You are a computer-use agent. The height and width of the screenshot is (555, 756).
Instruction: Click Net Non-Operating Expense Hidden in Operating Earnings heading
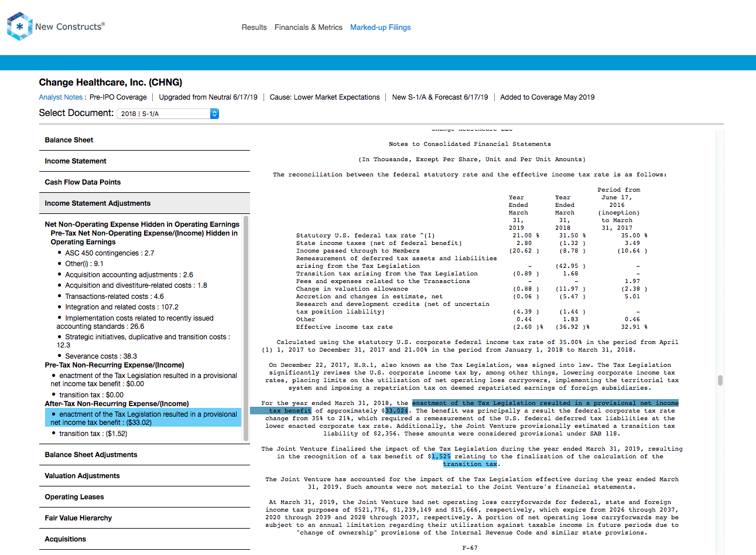(142, 224)
